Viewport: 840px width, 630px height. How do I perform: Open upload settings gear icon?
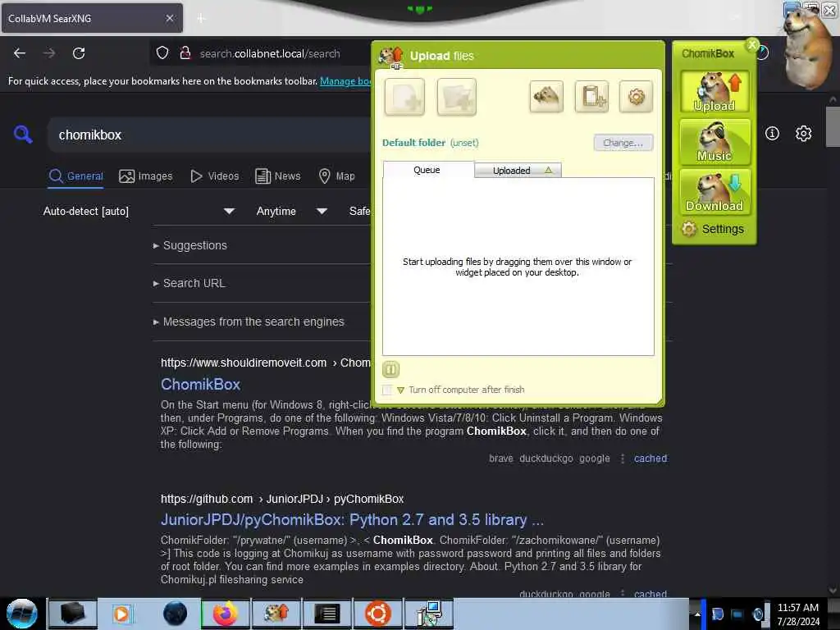636,97
